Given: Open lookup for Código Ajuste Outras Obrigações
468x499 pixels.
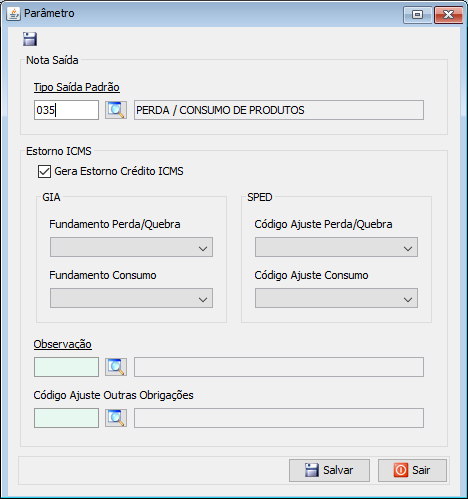Looking at the screenshot, I should click(x=116, y=418).
